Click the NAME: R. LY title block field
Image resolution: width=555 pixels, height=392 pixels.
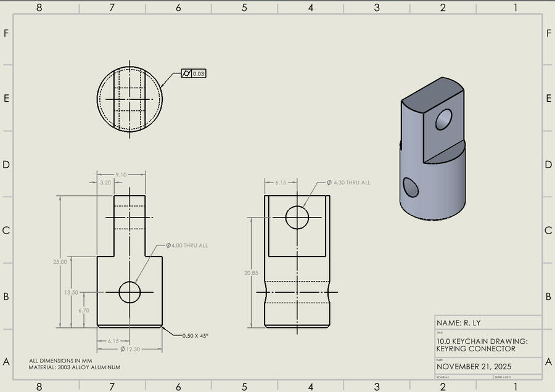coord(458,322)
